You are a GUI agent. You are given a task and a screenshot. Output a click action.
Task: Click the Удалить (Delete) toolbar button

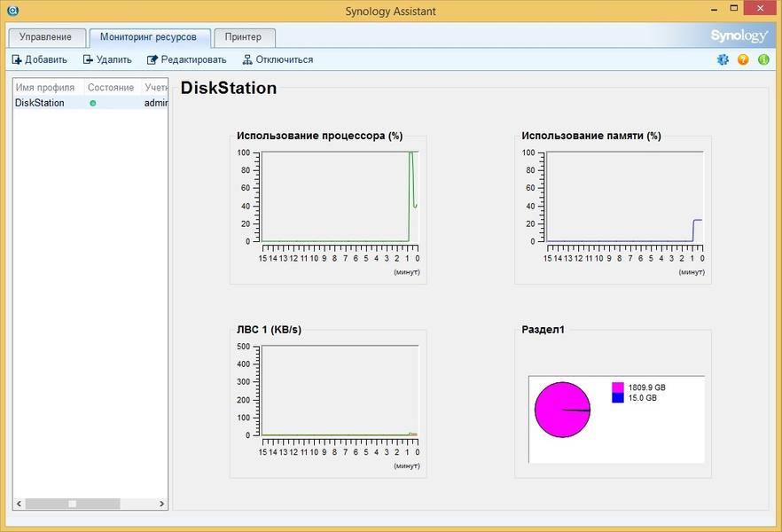point(107,59)
